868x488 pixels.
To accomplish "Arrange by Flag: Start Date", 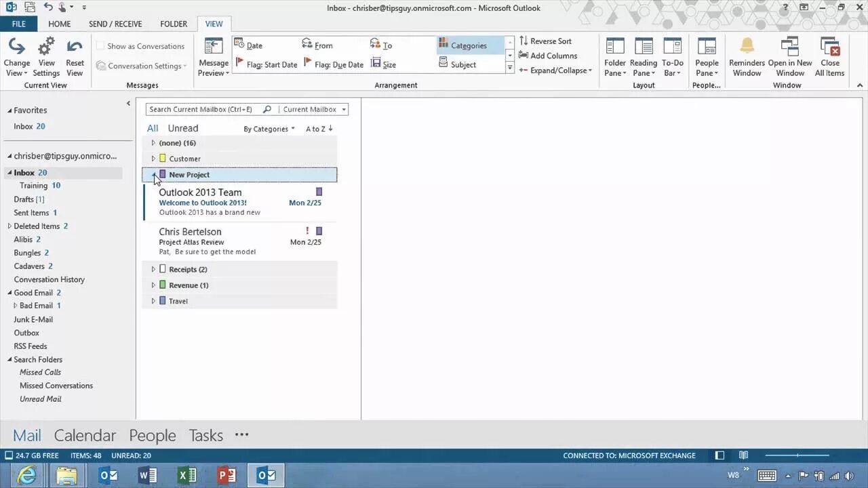I will point(266,64).
